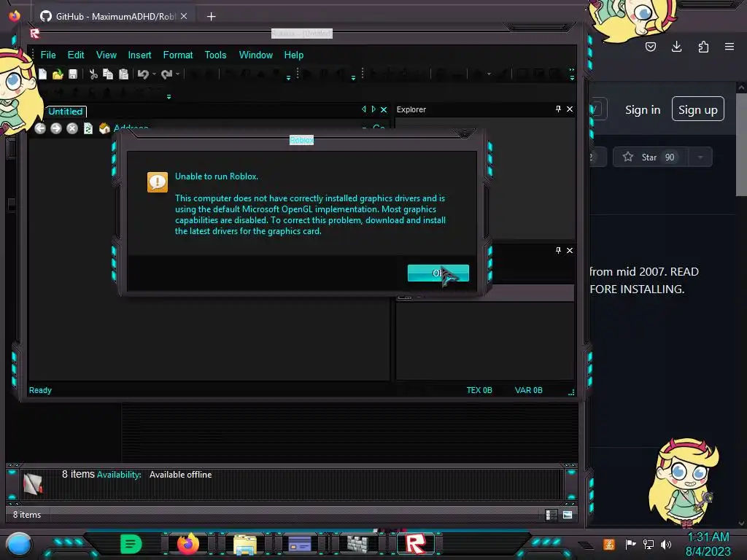Expand the Redo history dropdown arrow

(178, 74)
